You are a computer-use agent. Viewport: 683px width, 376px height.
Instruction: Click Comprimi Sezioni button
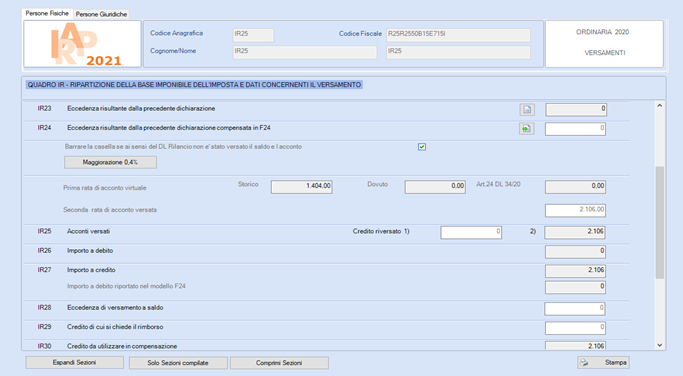(x=279, y=363)
